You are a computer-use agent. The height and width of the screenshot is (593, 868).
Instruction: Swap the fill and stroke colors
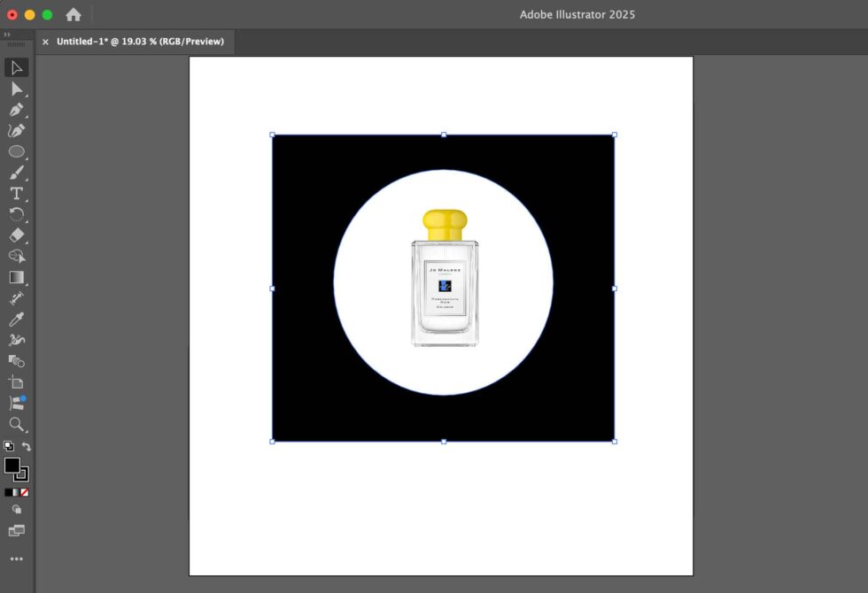27,446
